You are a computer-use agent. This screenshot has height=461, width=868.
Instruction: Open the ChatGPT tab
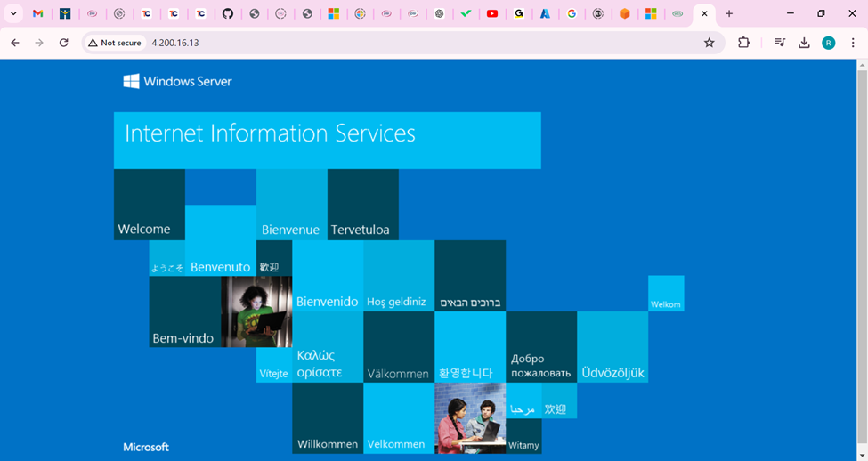(440, 14)
